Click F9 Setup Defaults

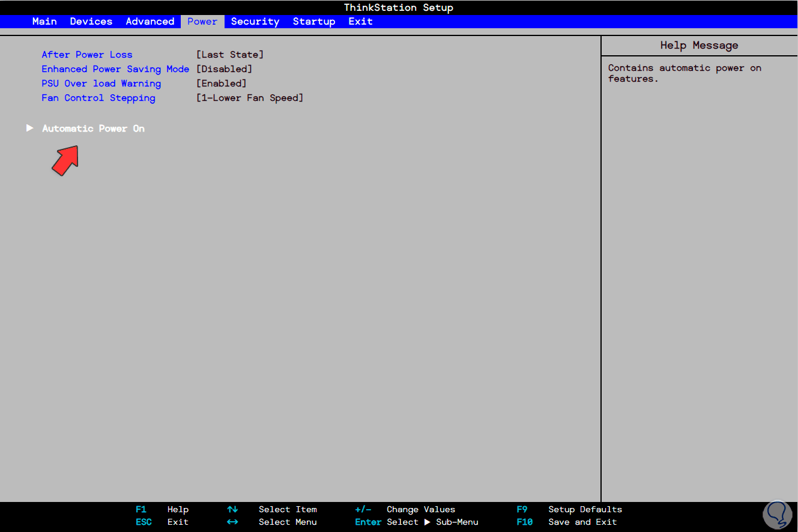[x=569, y=510]
